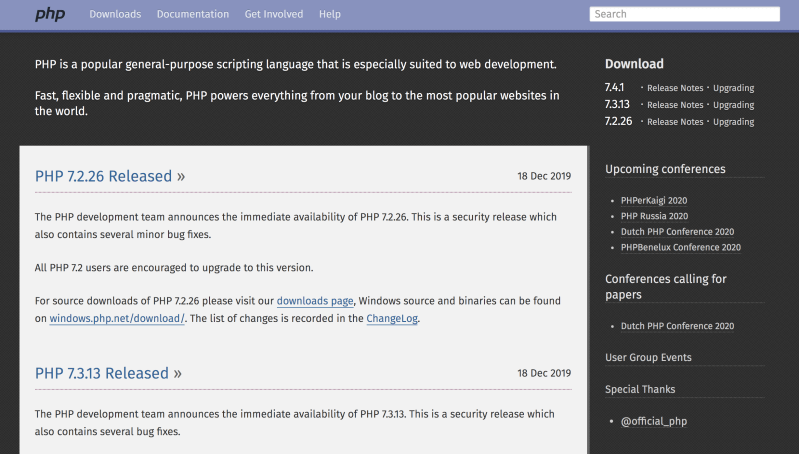Open User Group Events heading
Image resolution: width=799 pixels, height=454 pixels.
[x=648, y=358]
